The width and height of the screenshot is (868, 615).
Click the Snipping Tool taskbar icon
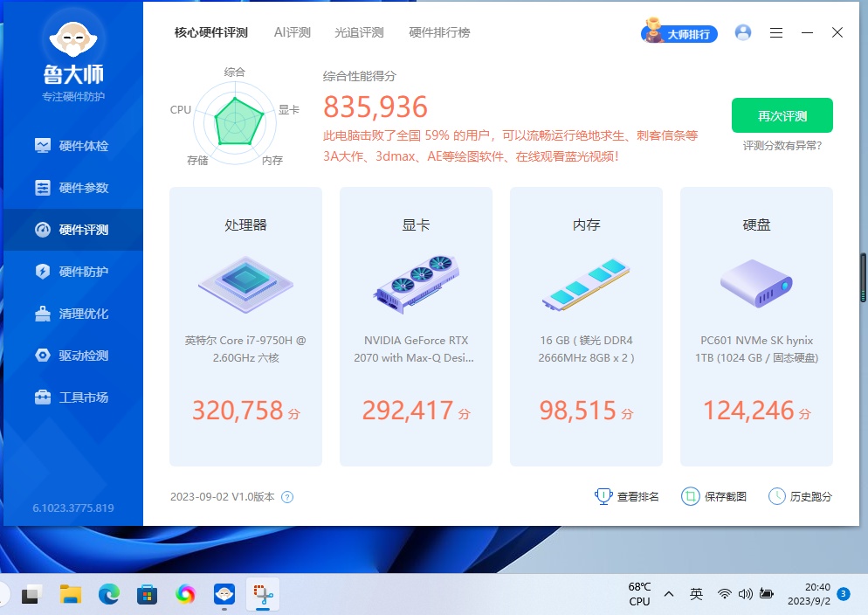(263, 595)
